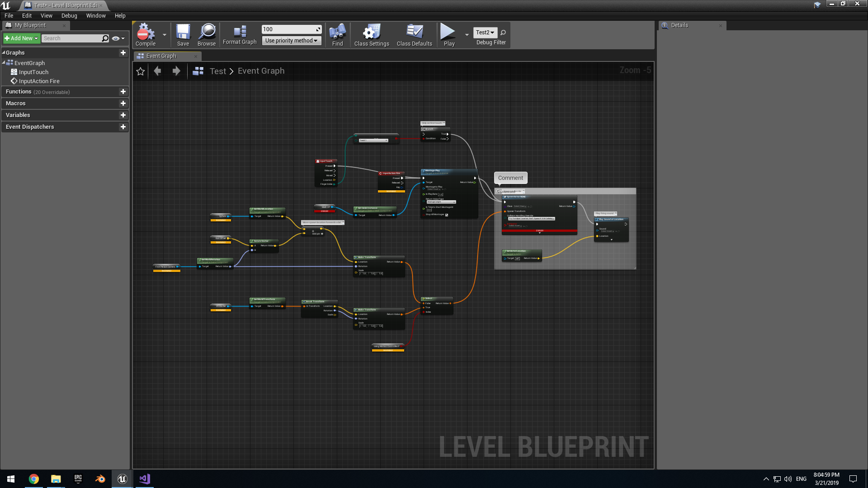Add a new variable with plus icon
Screen dimensions: 868x488
click(123, 115)
